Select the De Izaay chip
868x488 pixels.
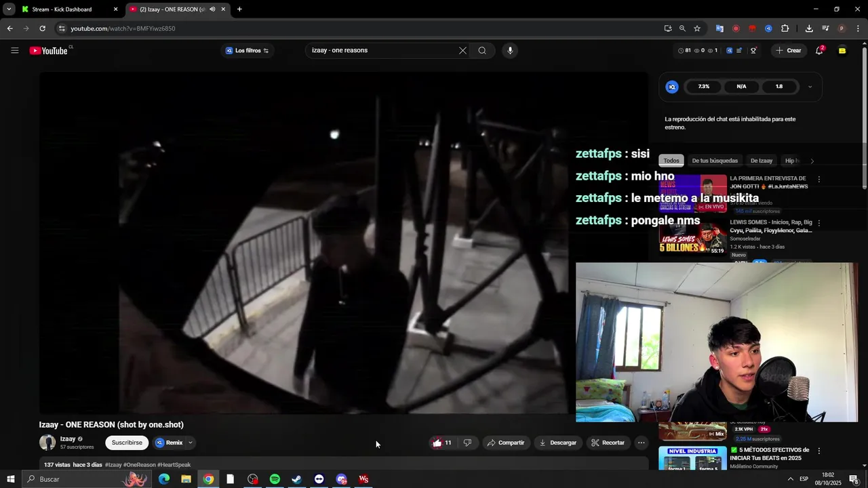[x=762, y=161]
